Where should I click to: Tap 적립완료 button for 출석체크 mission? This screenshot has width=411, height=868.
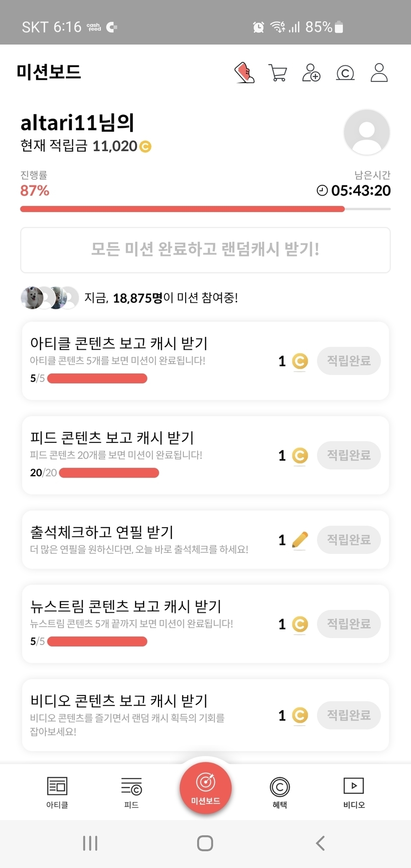(x=349, y=540)
